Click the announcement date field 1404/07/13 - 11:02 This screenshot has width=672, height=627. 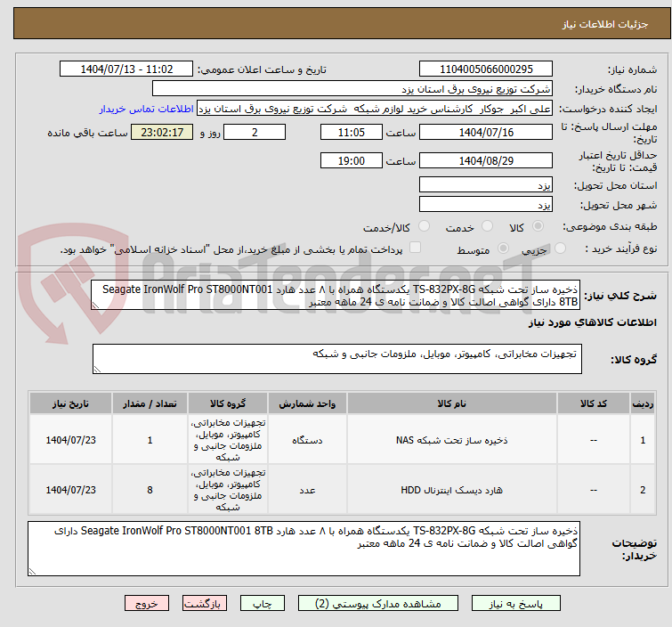(x=126, y=69)
